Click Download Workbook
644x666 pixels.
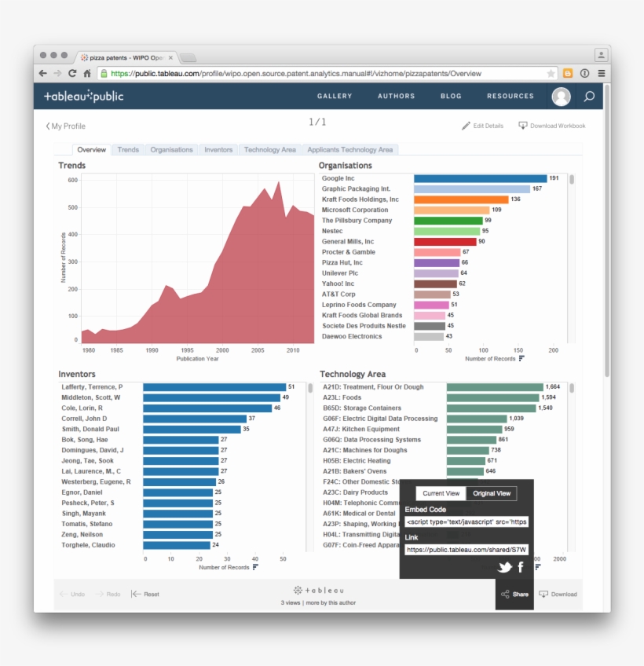click(552, 126)
